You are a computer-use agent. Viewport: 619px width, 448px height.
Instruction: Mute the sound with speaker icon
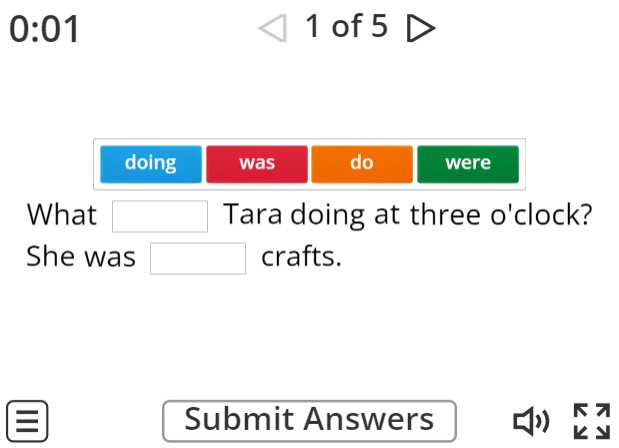coord(530,420)
